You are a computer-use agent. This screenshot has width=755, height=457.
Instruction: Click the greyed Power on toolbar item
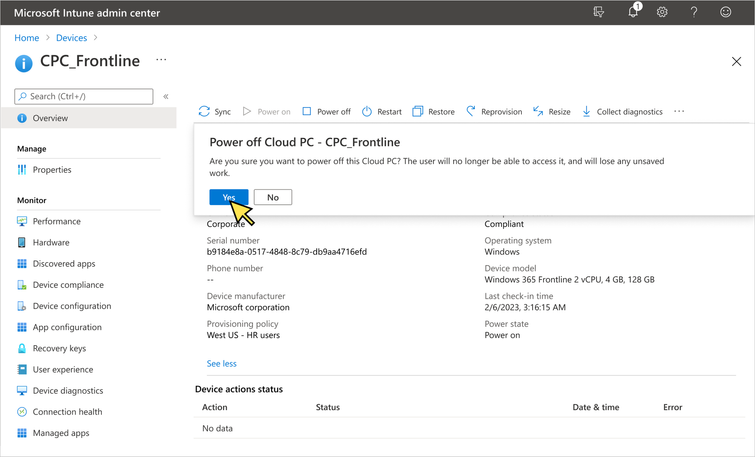coord(267,111)
